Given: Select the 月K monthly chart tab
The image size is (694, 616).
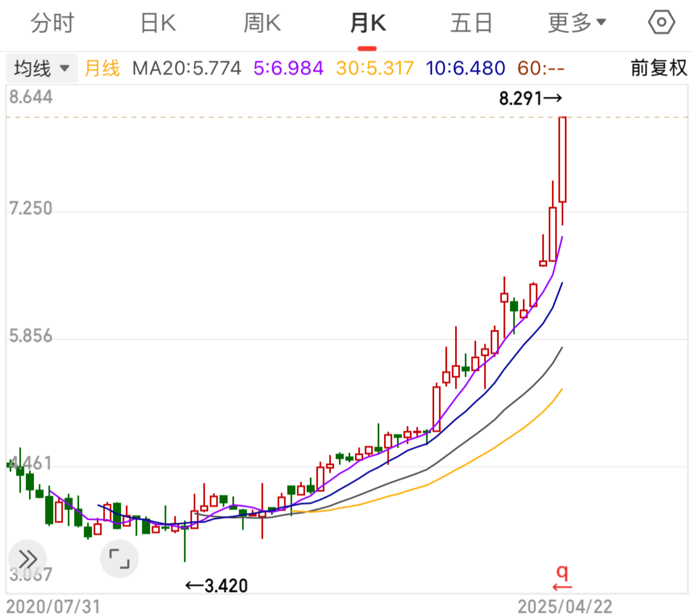Looking at the screenshot, I should tap(368, 23).
